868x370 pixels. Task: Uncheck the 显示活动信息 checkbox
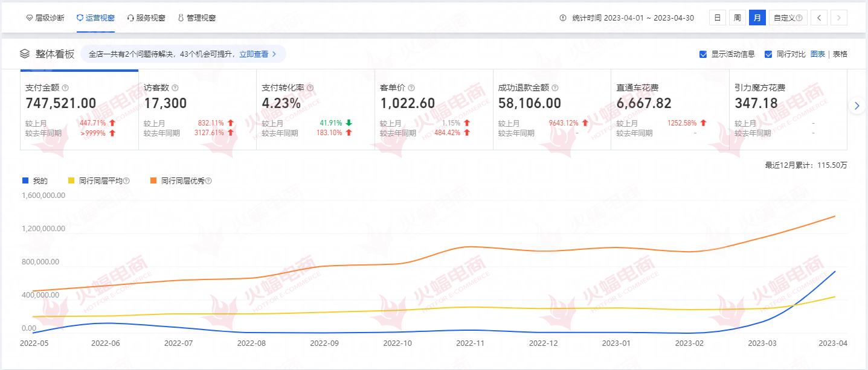click(703, 54)
